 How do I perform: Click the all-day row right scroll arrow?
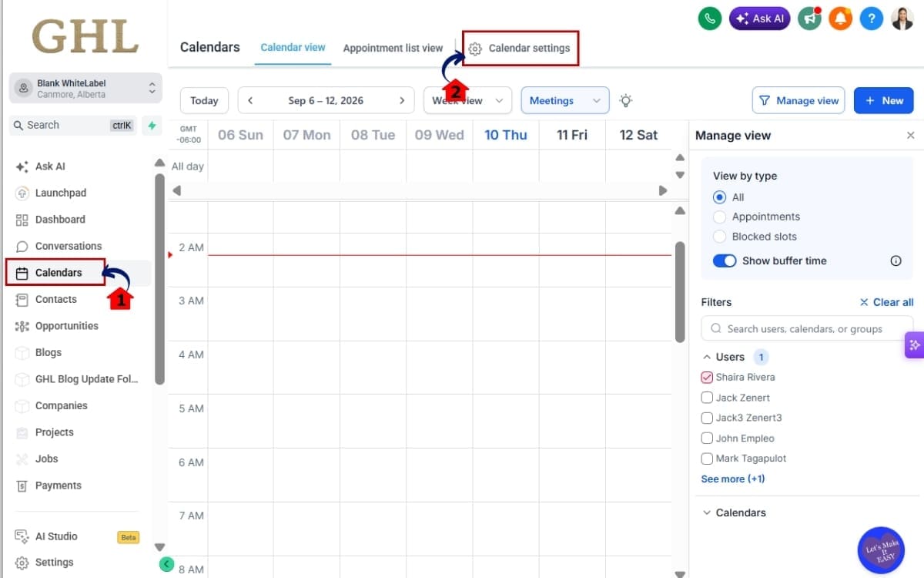(663, 190)
